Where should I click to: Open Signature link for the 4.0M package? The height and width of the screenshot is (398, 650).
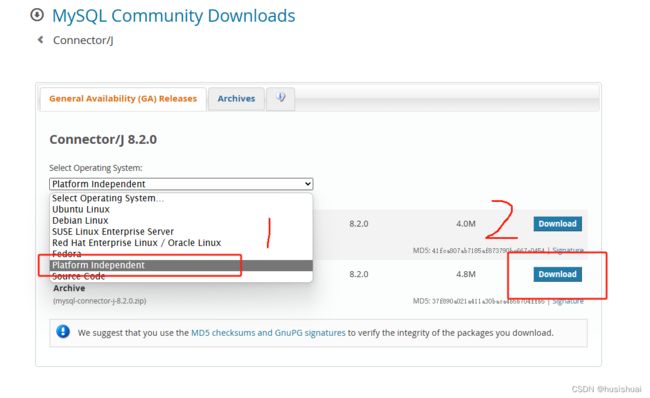point(568,250)
